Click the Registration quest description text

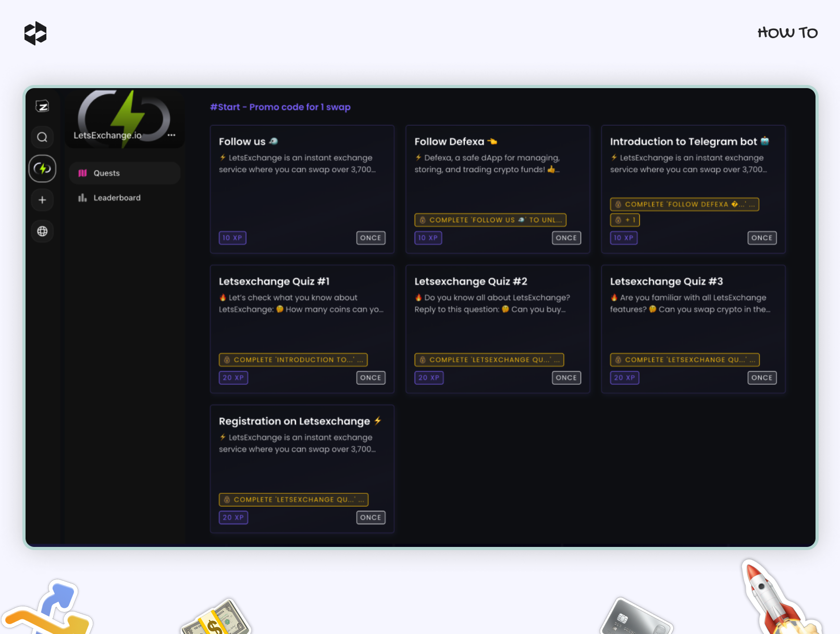(x=297, y=443)
